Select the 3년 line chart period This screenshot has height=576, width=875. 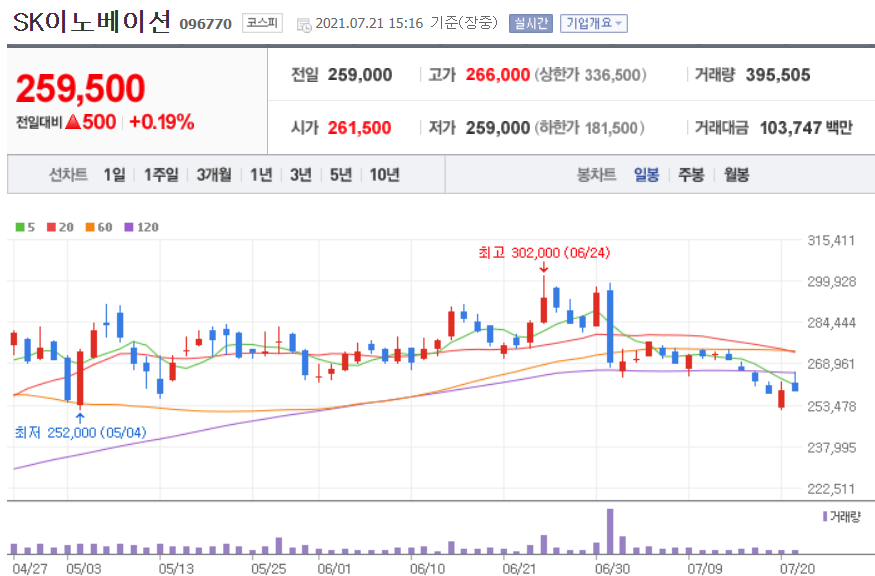(301, 175)
